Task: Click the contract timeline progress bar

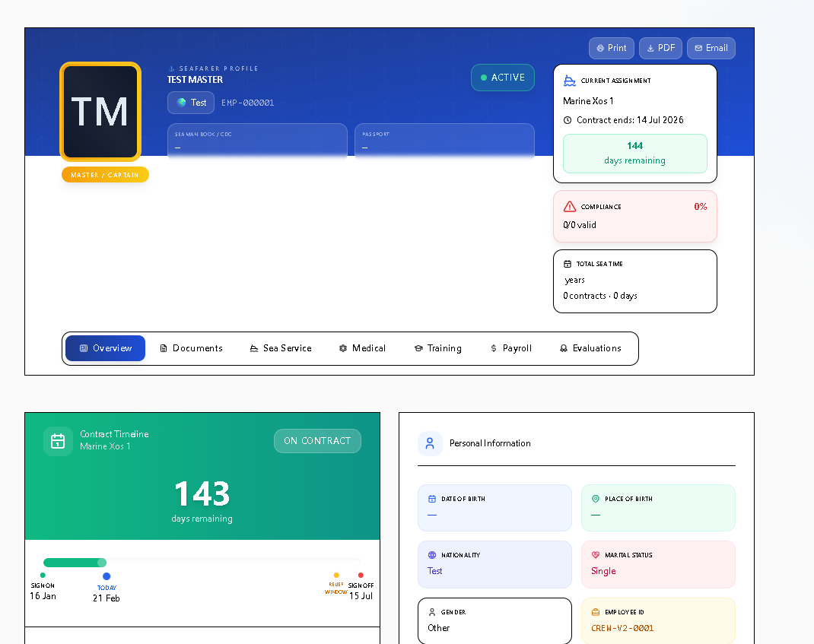Action: pyautogui.click(x=202, y=563)
